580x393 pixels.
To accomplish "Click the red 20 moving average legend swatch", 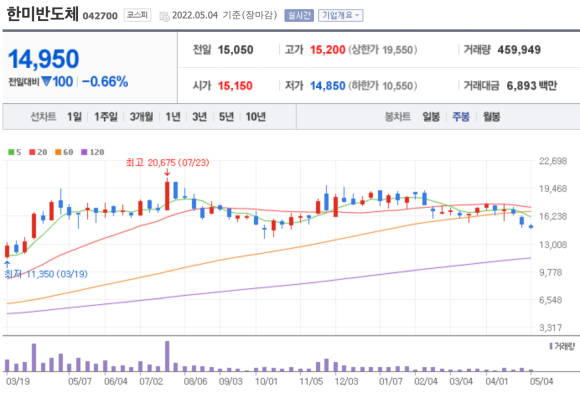I will click(32, 152).
